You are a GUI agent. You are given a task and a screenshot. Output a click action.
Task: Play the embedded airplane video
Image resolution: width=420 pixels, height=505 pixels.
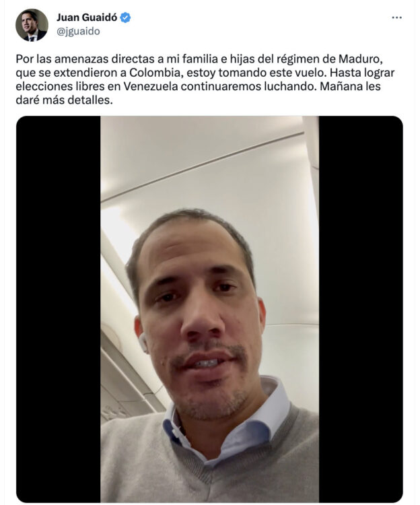pyautogui.click(x=209, y=309)
